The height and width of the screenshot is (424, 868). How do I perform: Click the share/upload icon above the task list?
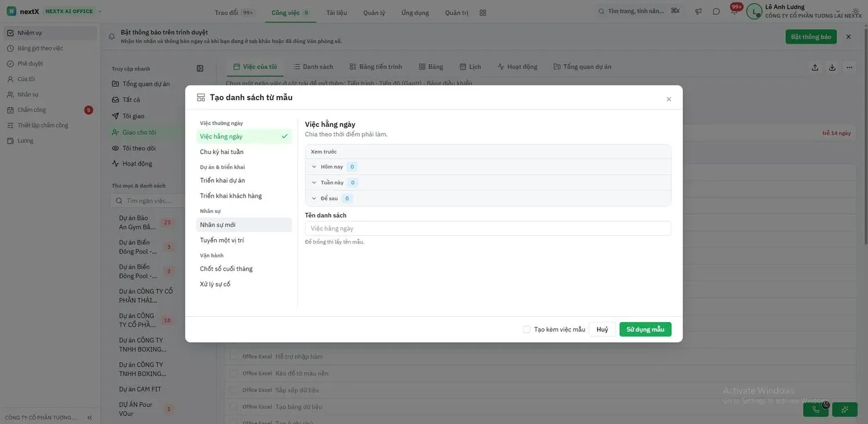tap(815, 67)
